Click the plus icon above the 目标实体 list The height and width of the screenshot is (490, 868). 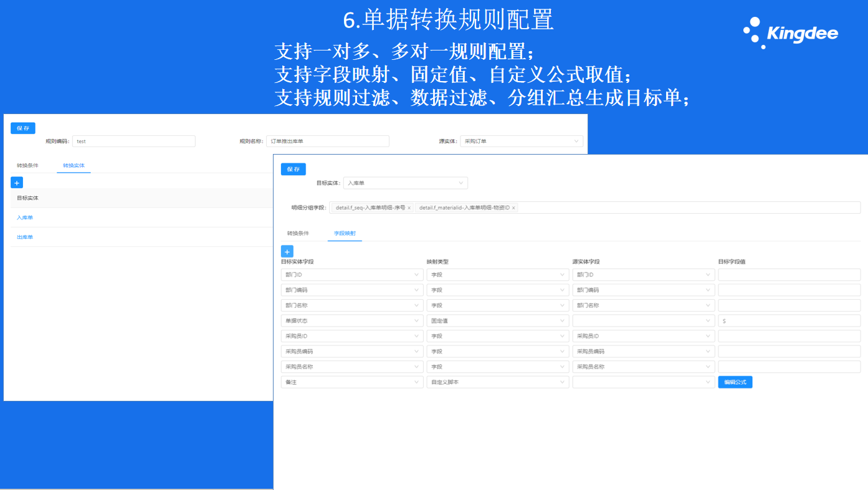point(17,183)
